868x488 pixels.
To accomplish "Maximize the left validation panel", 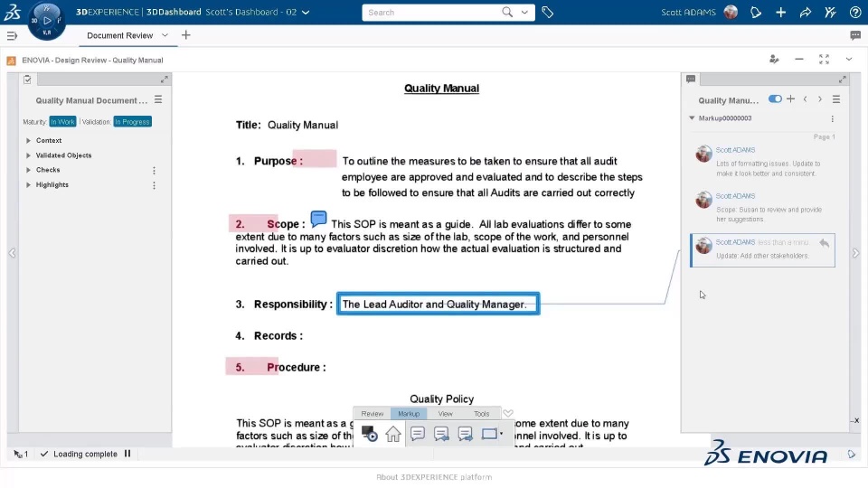I will 165,80.
